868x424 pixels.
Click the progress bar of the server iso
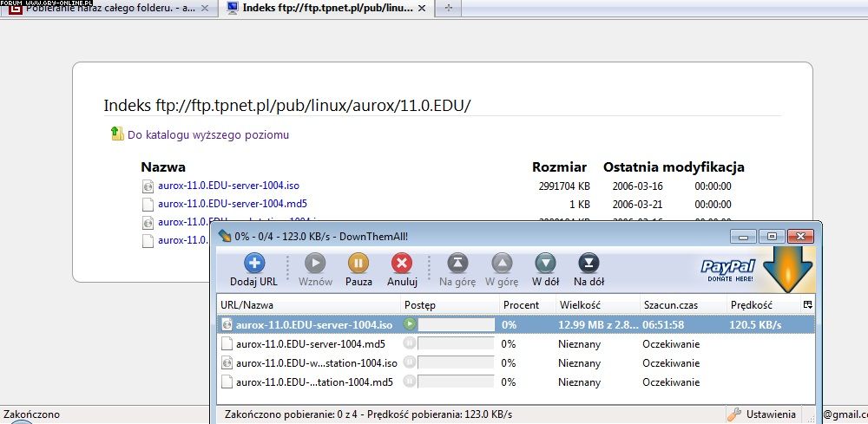click(x=456, y=324)
